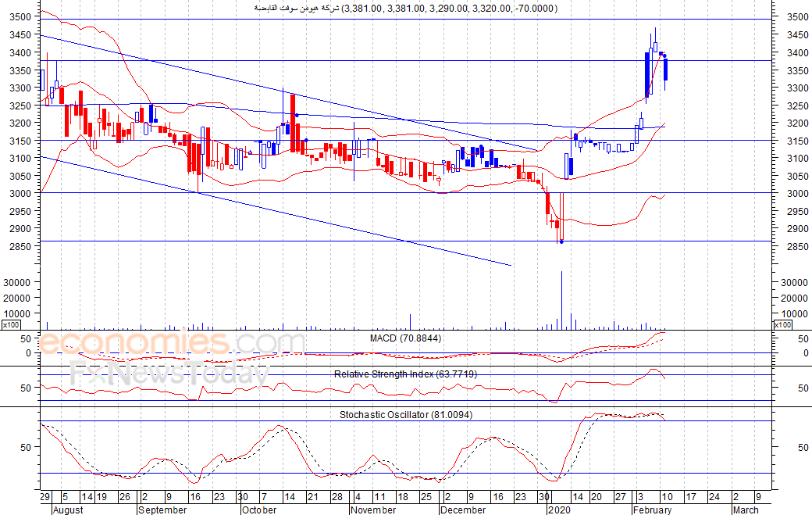Select the February month label
The image size is (812, 515).
[x=652, y=510]
